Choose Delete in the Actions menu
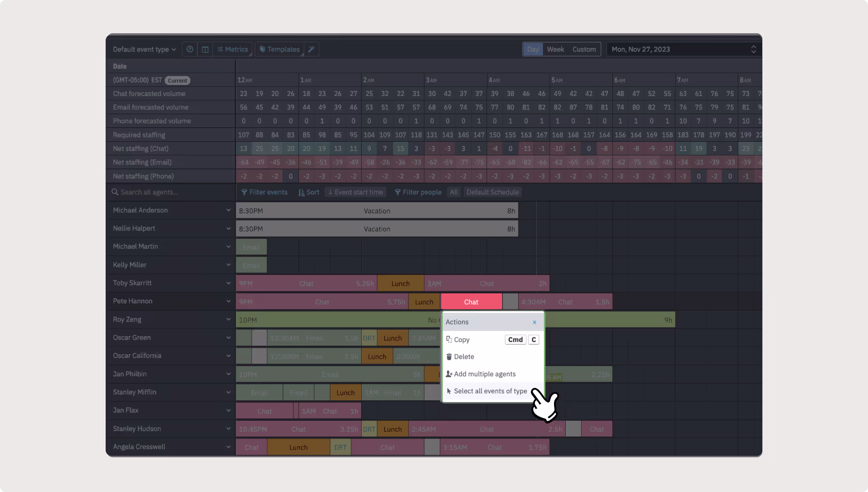The image size is (868, 492). click(x=492, y=357)
